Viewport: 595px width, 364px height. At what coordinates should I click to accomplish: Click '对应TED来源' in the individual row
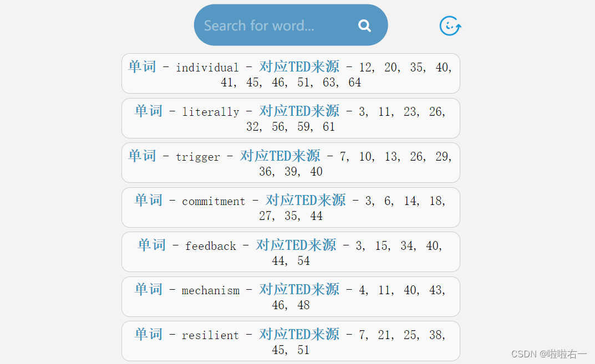pyautogui.click(x=299, y=66)
